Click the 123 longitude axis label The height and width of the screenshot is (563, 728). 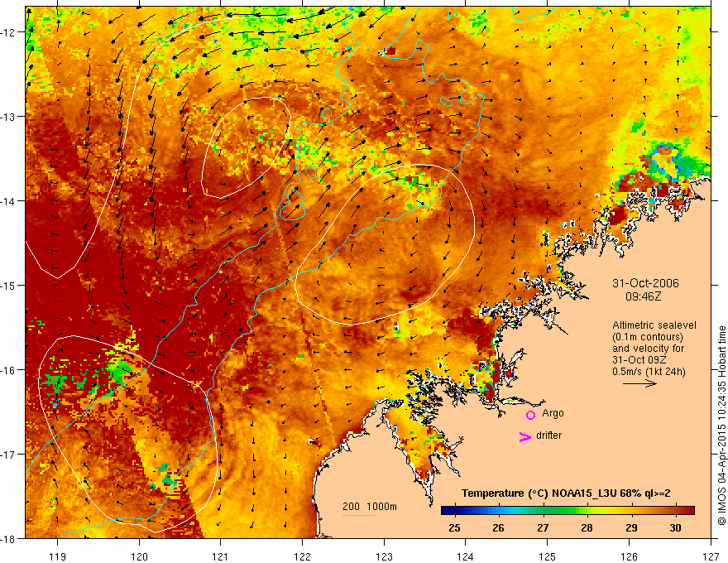(x=384, y=556)
